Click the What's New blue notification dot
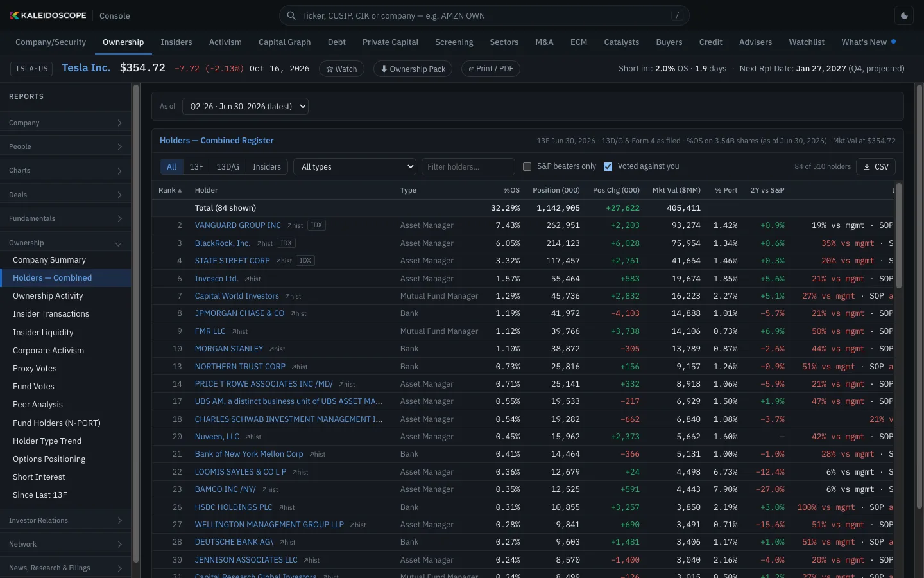Screen dimensions: 924x578 coord(893,42)
